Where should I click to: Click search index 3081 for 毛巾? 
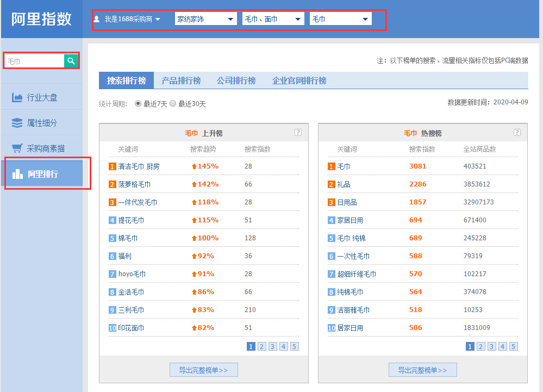click(417, 166)
